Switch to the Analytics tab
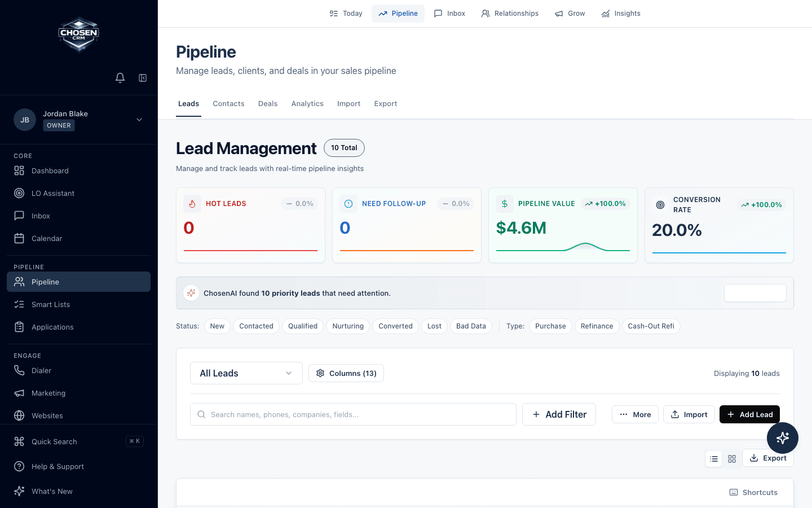Screen dimensions: 812x508 [307, 104]
